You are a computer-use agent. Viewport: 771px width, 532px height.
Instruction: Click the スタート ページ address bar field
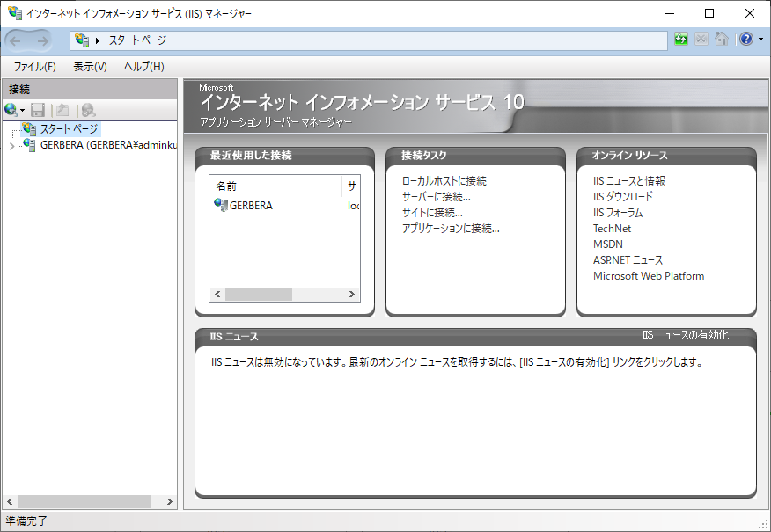(369, 40)
